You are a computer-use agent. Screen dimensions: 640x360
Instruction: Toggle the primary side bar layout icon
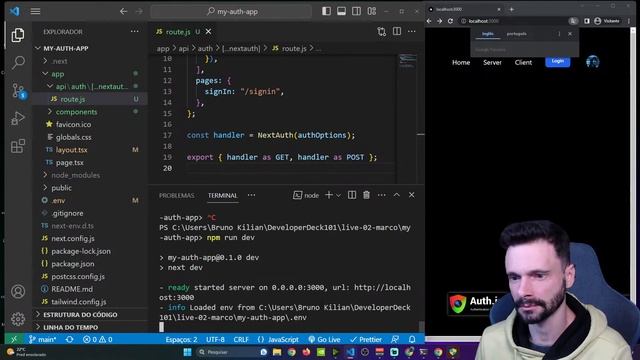click(326, 11)
